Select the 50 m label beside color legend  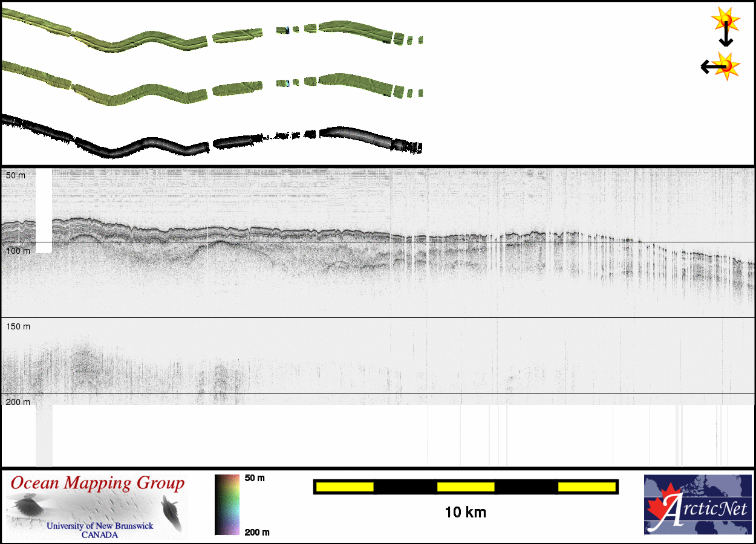(x=255, y=478)
